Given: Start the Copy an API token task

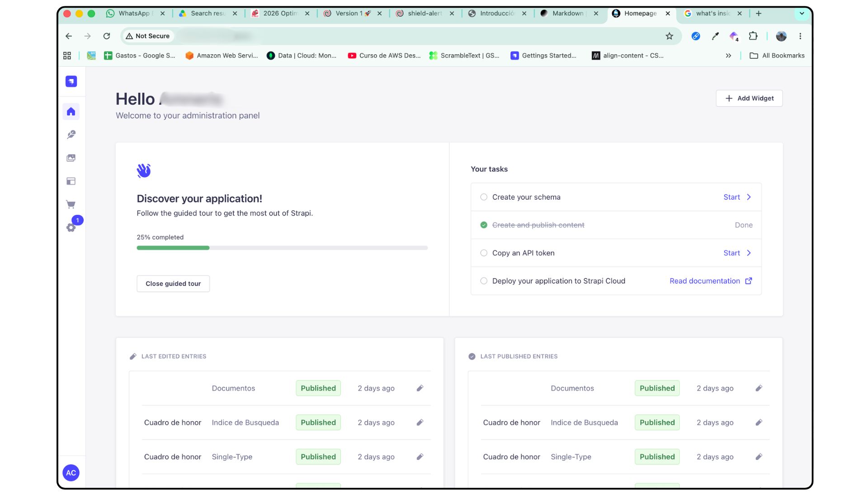Looking at the screenshot, I should [x=731, y=253].
